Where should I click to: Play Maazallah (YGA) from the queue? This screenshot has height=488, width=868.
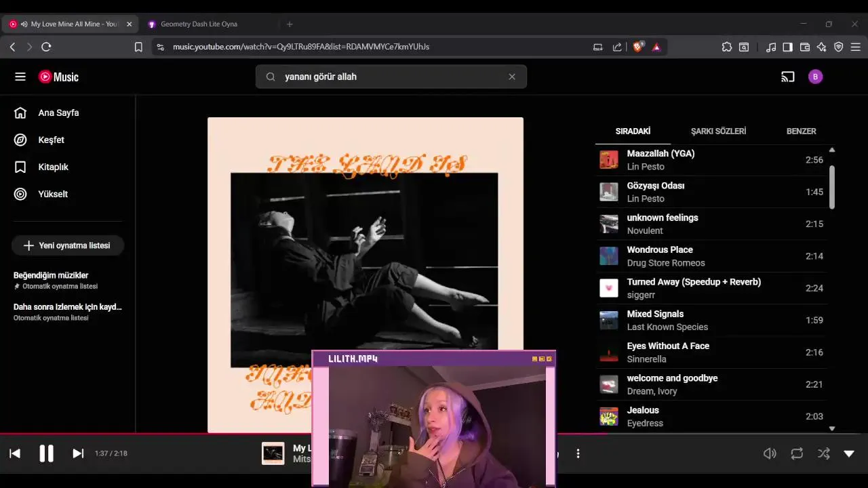coord(712,160)
